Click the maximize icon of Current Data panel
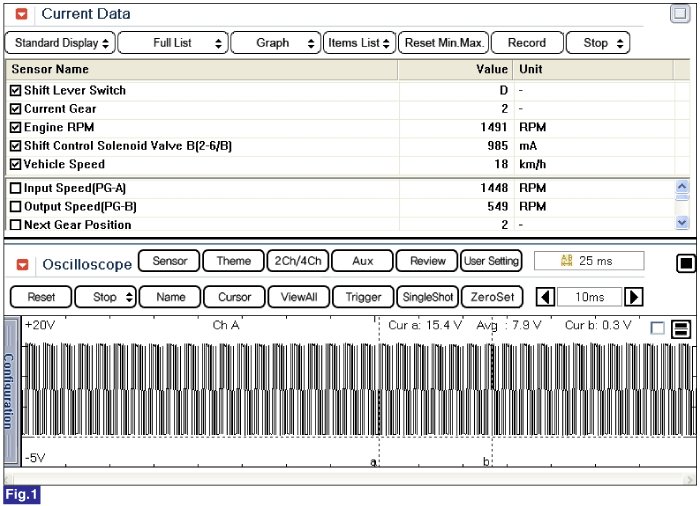The image size is (700, 506). click(679, 14)
